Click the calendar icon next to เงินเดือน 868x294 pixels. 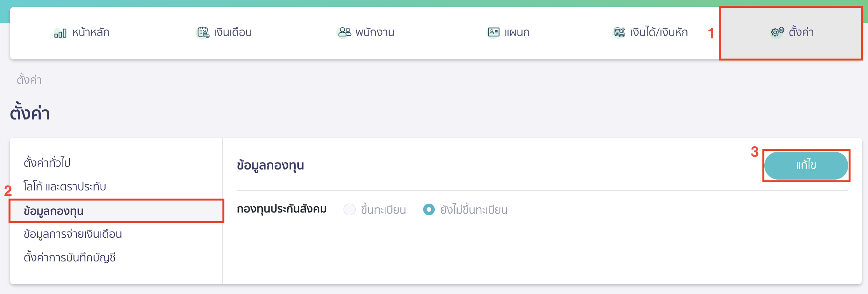click(202, 33)
